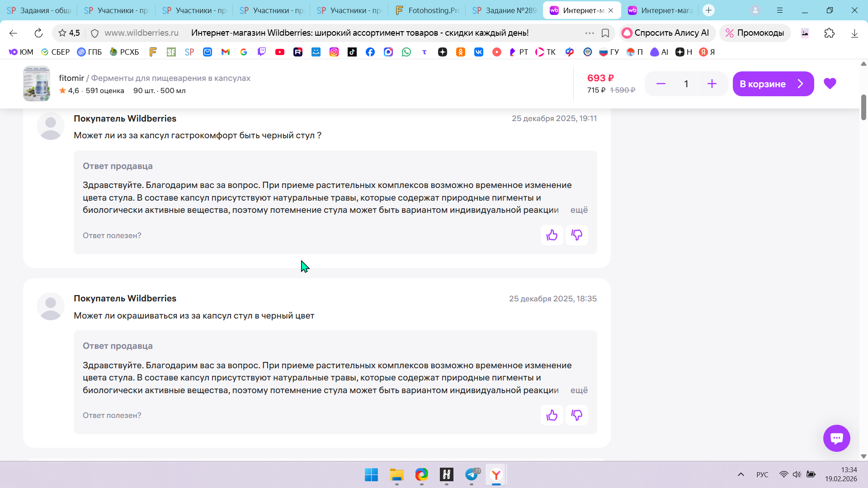Click the page vertical scrollbar thumb

(863, 107)
